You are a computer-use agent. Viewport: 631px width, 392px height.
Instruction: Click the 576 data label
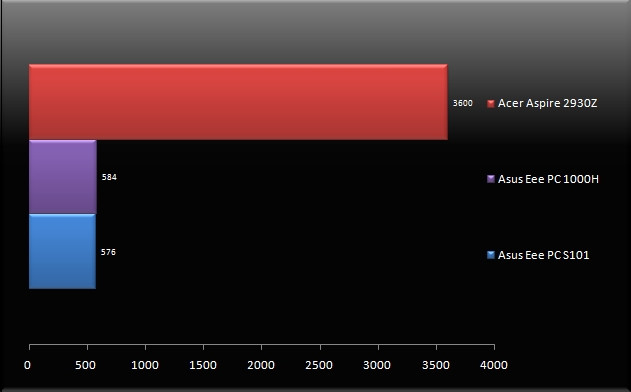point(108,252)
